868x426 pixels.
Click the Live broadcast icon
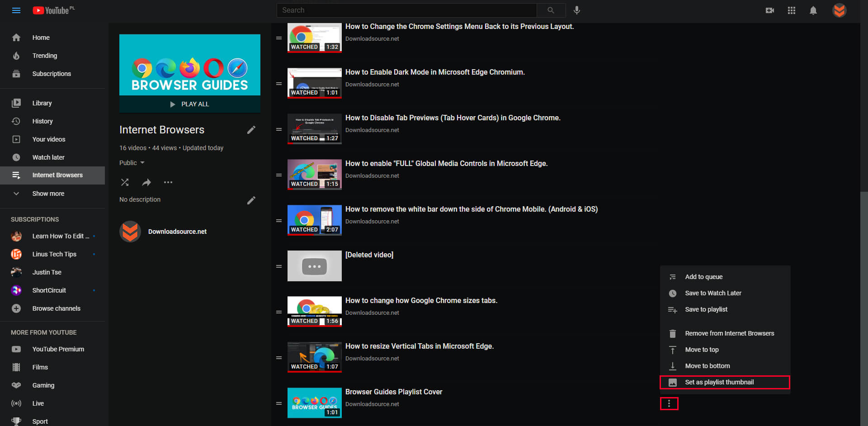tap(16, 403)
